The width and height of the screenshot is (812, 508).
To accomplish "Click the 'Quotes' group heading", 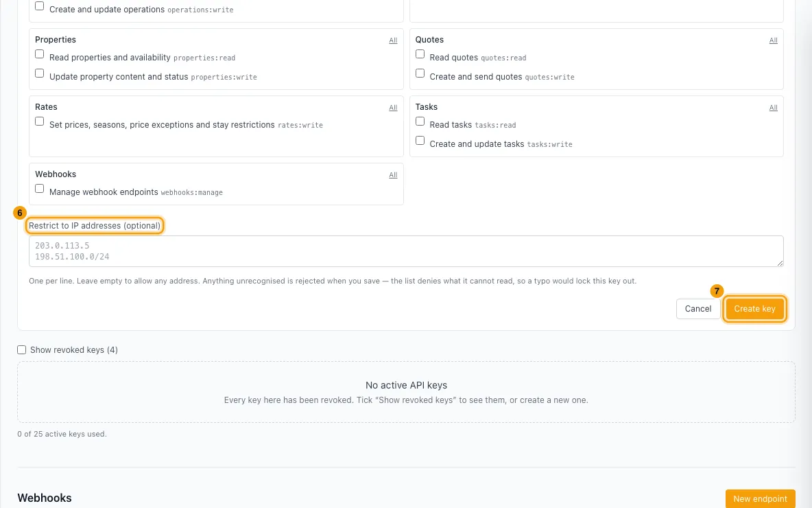I will (429, 40).
